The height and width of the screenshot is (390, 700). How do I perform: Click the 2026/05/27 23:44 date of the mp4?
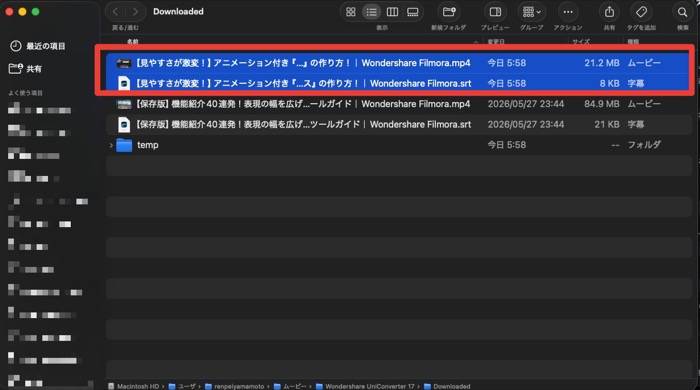(525, 104)
